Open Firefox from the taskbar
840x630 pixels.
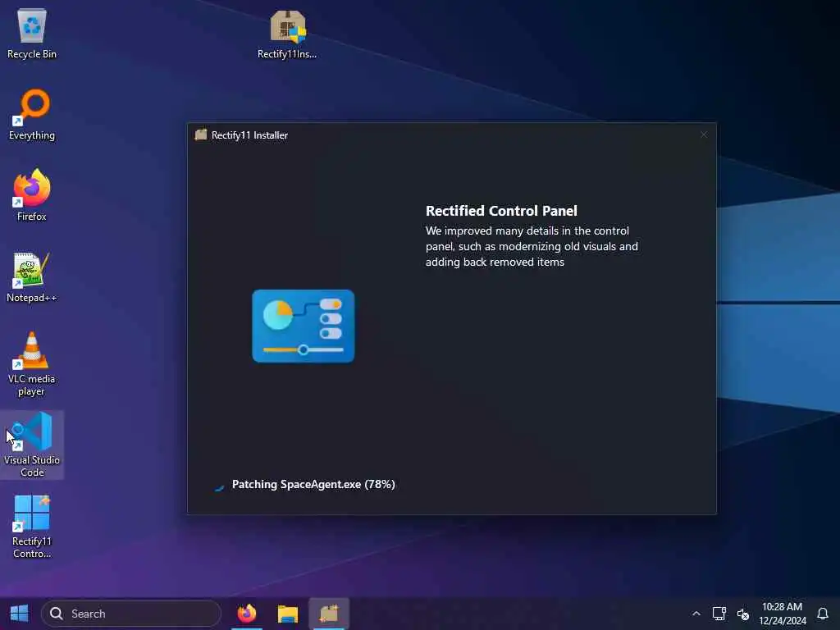[247, 614]
